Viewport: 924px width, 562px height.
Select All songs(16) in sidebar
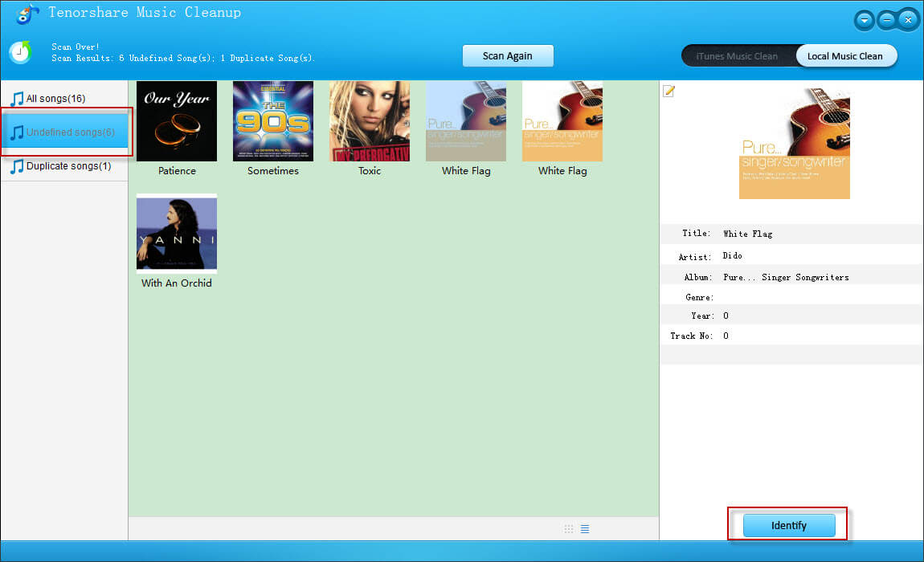pyautogui.click(x=64, y=99)
